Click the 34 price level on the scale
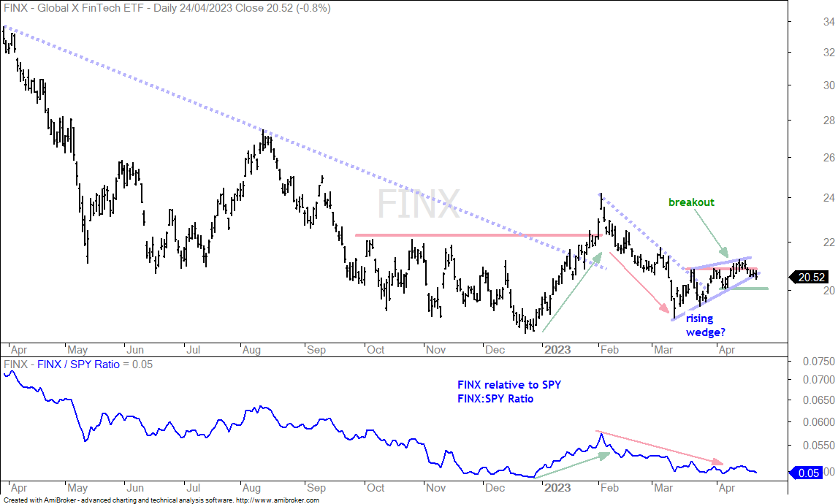838x504 pixels. [x=829, y=22]
